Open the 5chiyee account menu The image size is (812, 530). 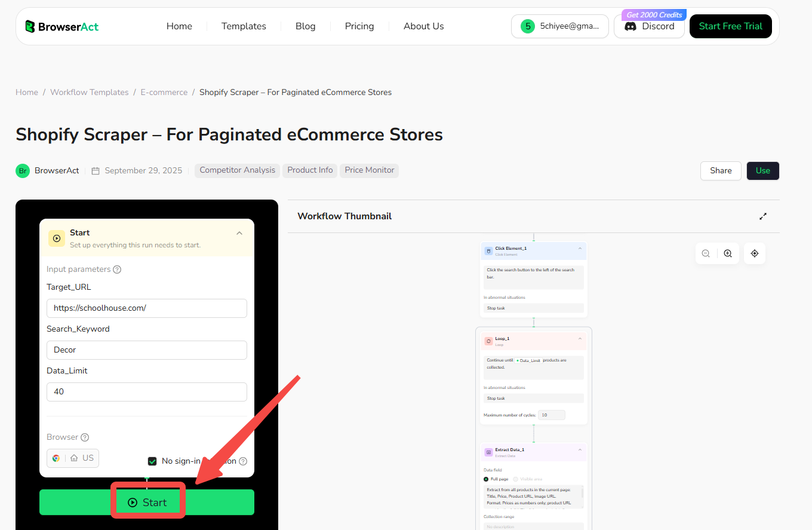(559, 26)
